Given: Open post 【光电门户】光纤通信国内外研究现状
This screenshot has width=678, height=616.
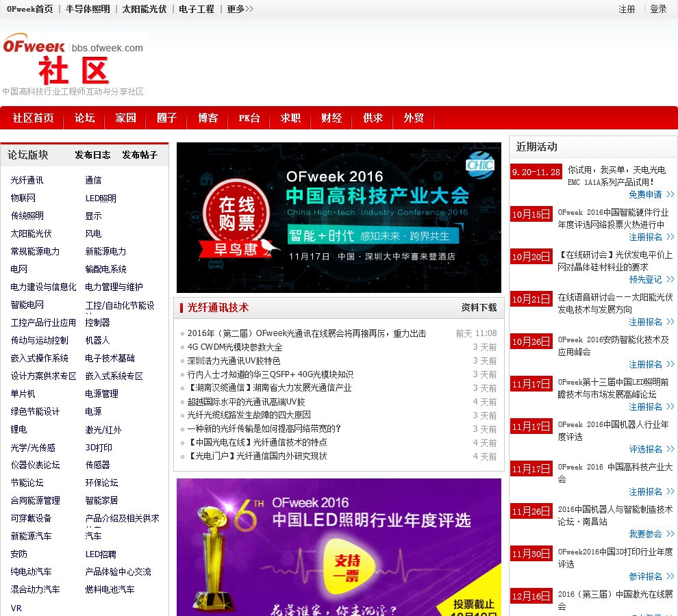Looking at the screenshot, I should [258, 457].
